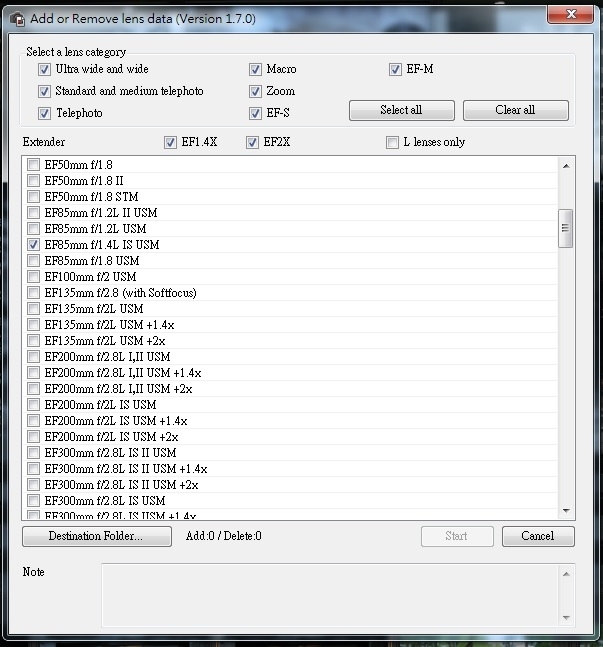This screenshot has width=603, height=647.
Task: Check EF200mm f/2.8L I,II USM +2x
Action: tap(33, 388)
